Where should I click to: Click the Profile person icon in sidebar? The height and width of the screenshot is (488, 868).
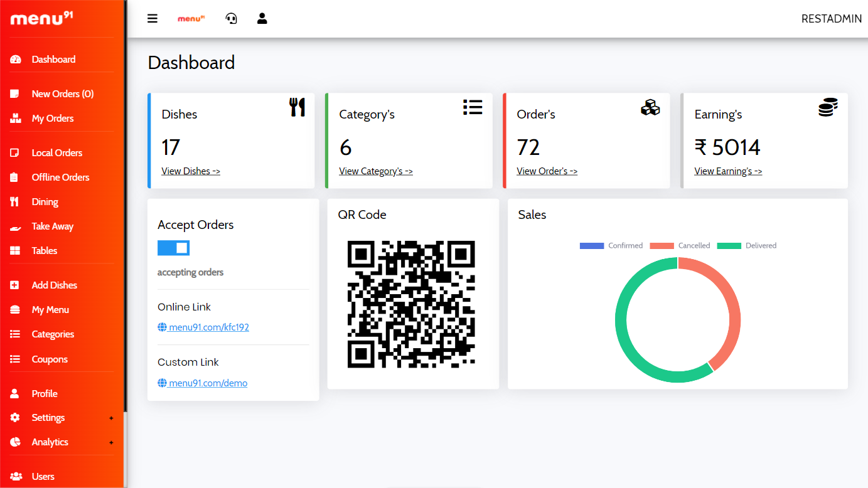(x=14, y=394)
